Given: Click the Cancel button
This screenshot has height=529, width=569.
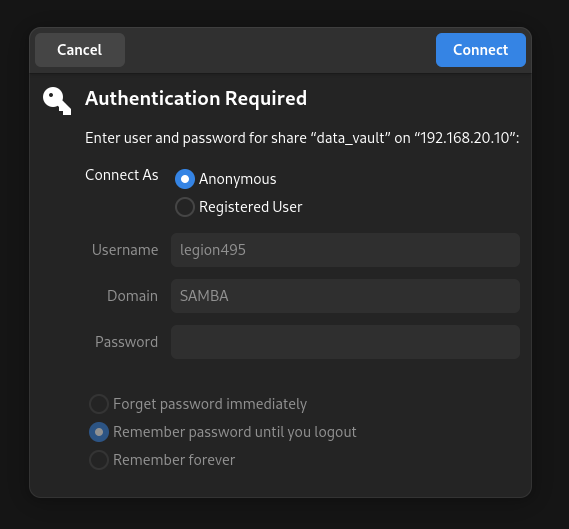Looking at the screenshot, I should click(80, 50).
